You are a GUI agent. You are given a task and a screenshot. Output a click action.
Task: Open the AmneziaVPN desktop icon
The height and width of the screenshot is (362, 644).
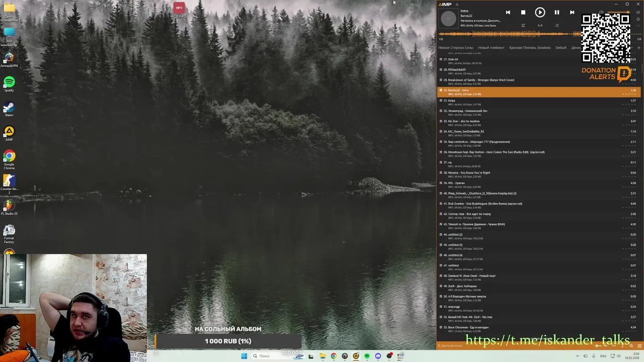[x=9, y=60]
